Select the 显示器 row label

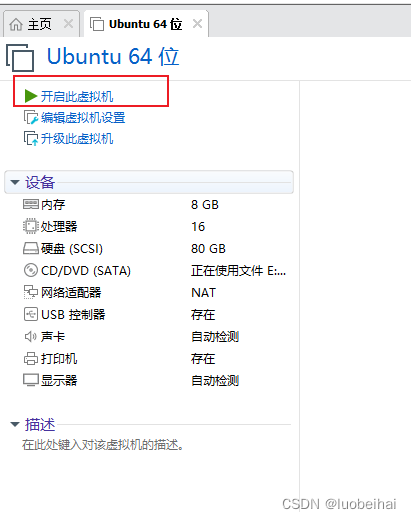[59, 380]
